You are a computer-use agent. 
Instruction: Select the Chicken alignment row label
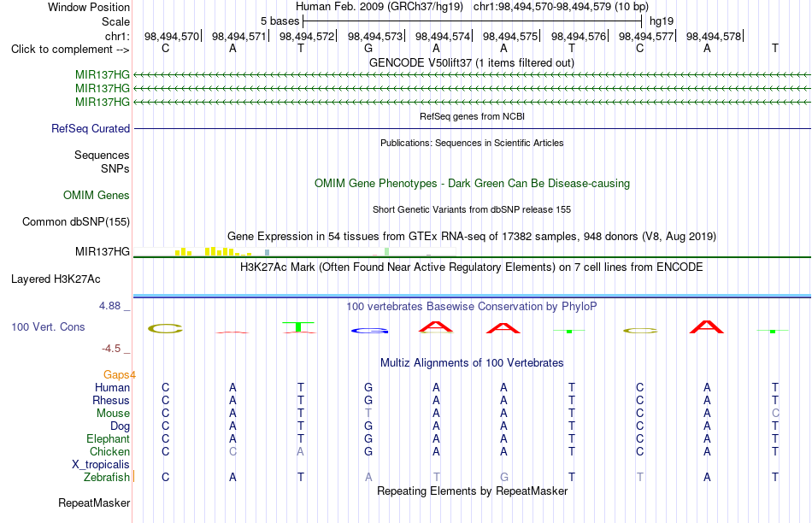click(x=109, y=451)
